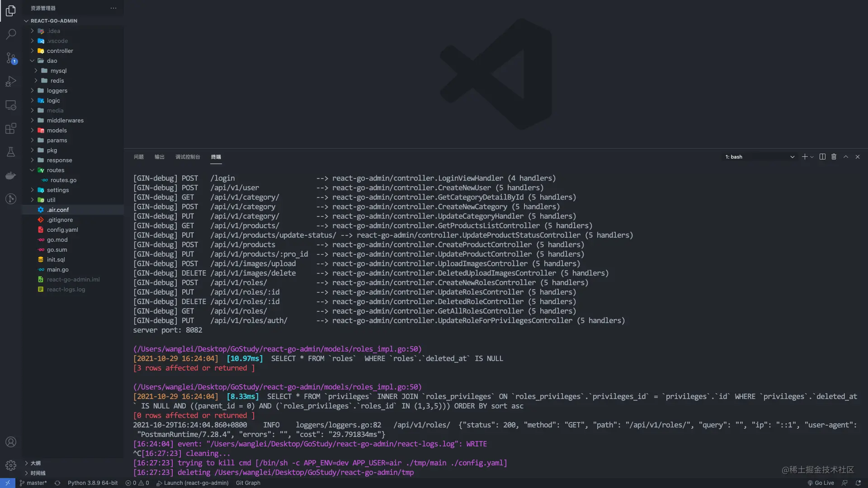
Task: Split the terminal panel
Action: tap(822, 157)
